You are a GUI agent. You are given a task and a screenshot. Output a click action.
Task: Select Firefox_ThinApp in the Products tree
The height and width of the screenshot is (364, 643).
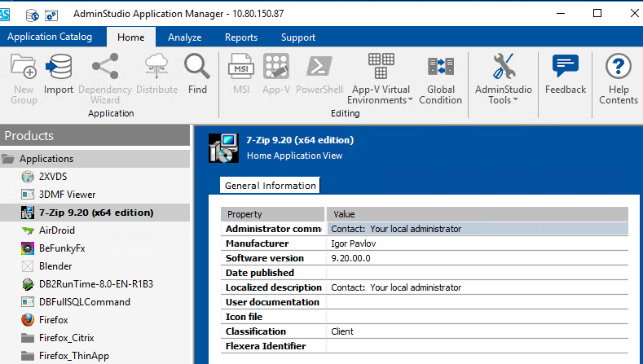click(74, 356)
